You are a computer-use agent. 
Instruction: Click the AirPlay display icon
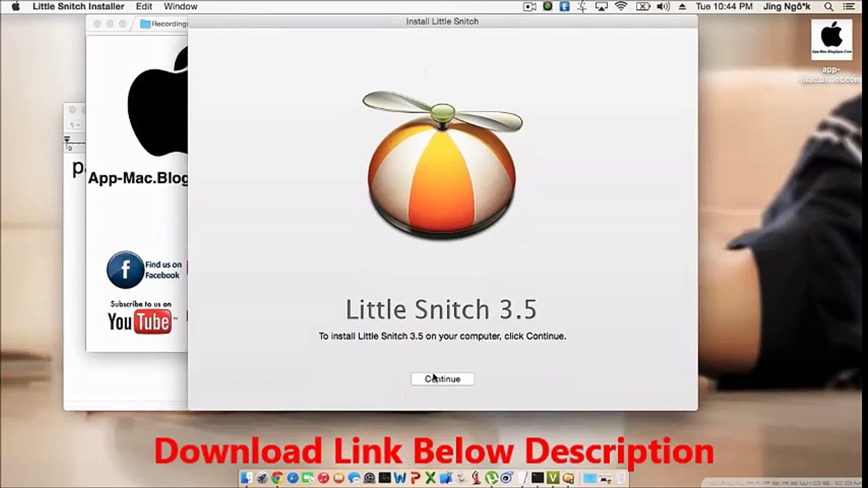601,6
